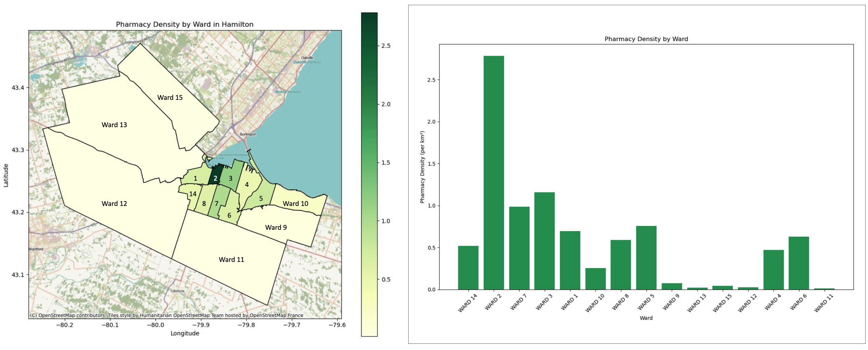Select ward 4 label on the map

pos(247,185)
